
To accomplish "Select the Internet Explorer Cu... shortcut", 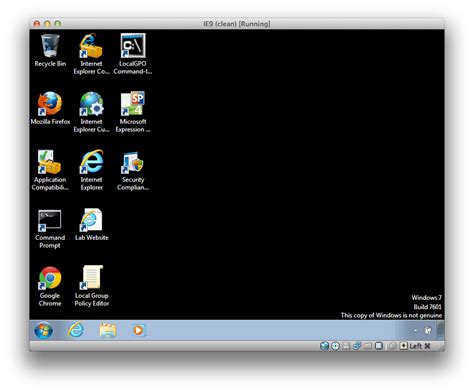I will coord(91,112).
